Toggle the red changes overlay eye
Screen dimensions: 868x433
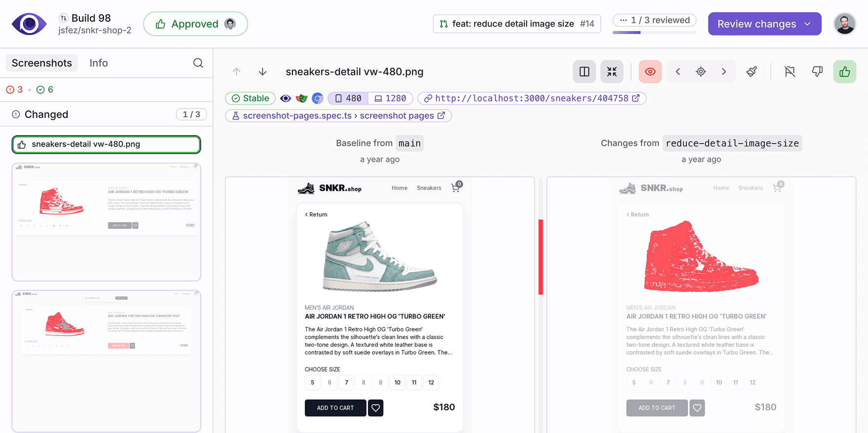pyautogui.click(x=650, y=72)
